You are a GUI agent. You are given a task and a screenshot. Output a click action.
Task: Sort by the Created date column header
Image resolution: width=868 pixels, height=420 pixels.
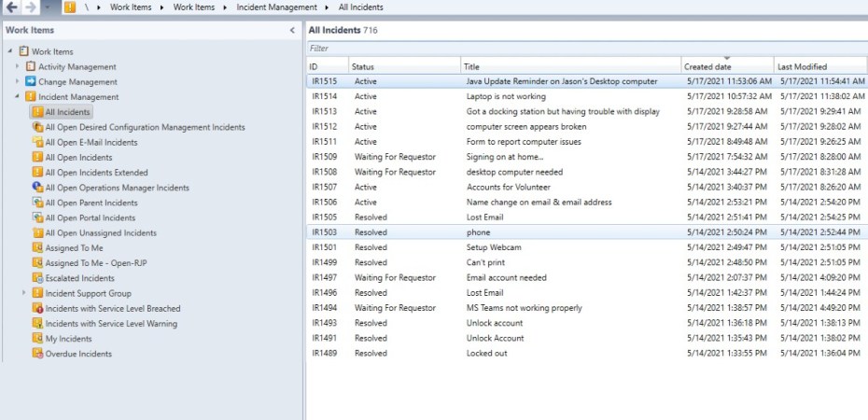point(727,66)
